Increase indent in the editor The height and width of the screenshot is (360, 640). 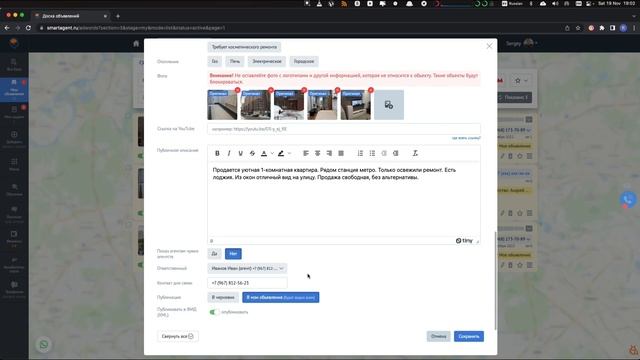pyautogui.click(x=396, y=153)
